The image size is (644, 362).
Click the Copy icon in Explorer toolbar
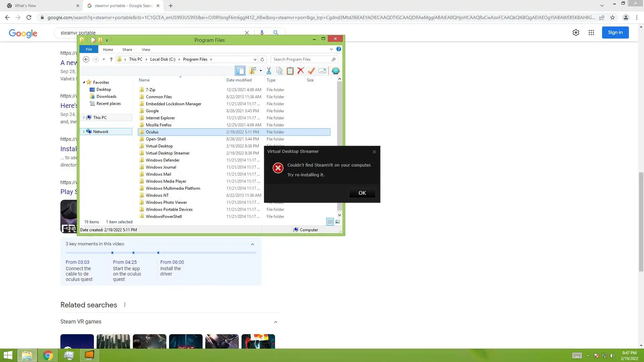(x=279, y=71)
